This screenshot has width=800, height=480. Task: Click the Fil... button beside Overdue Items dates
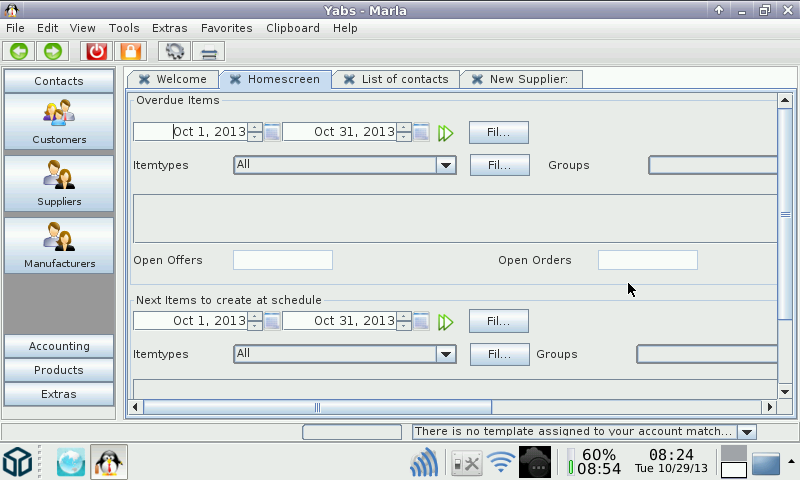click(x=498, y=133)
